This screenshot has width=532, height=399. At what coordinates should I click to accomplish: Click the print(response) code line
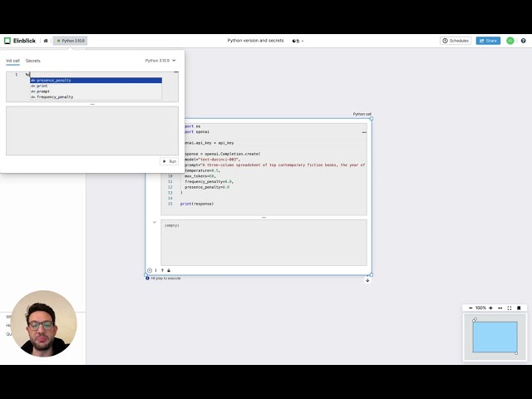click(197, 204)
